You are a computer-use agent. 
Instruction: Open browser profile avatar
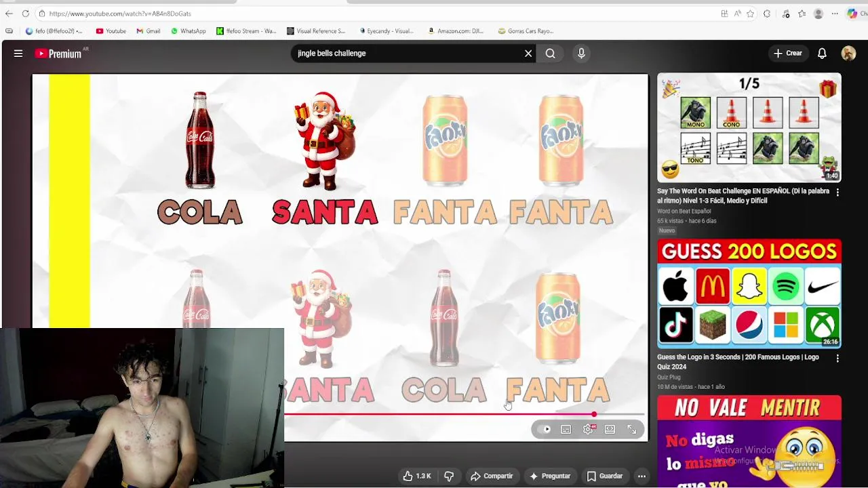(x=818, y=14)
